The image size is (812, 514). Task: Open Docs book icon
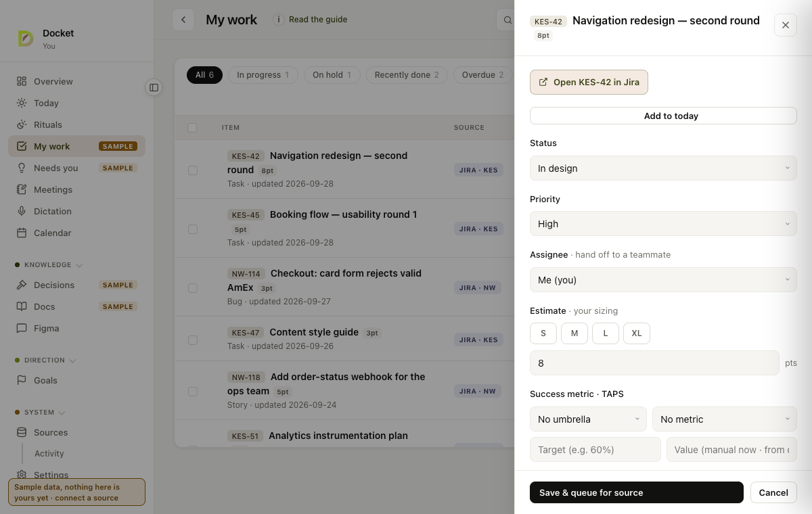[x=22, y=306]
